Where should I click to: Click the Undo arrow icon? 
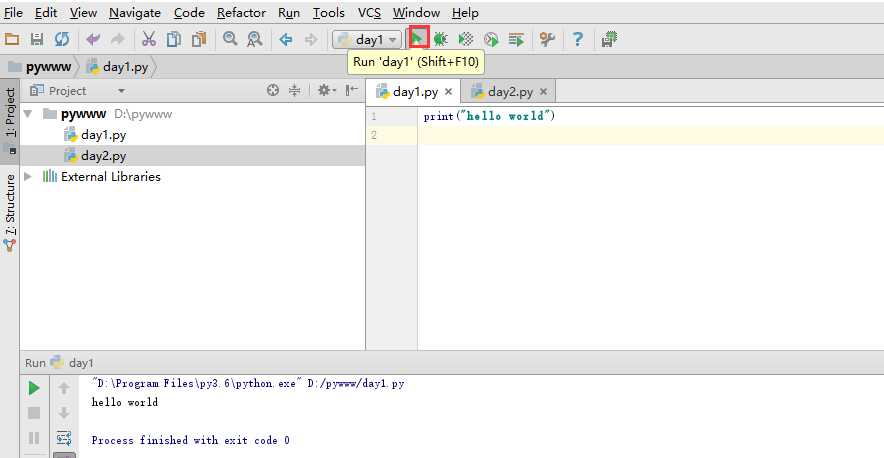tap(93, 39)
